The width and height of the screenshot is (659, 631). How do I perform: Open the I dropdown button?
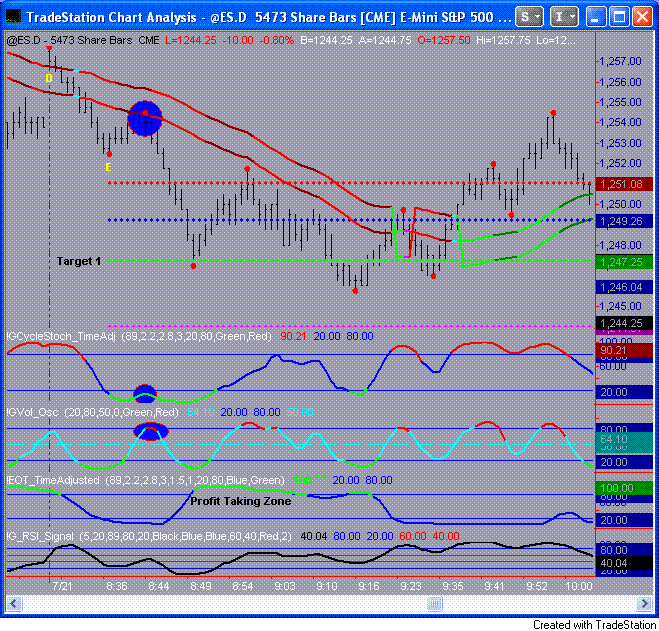564,17
